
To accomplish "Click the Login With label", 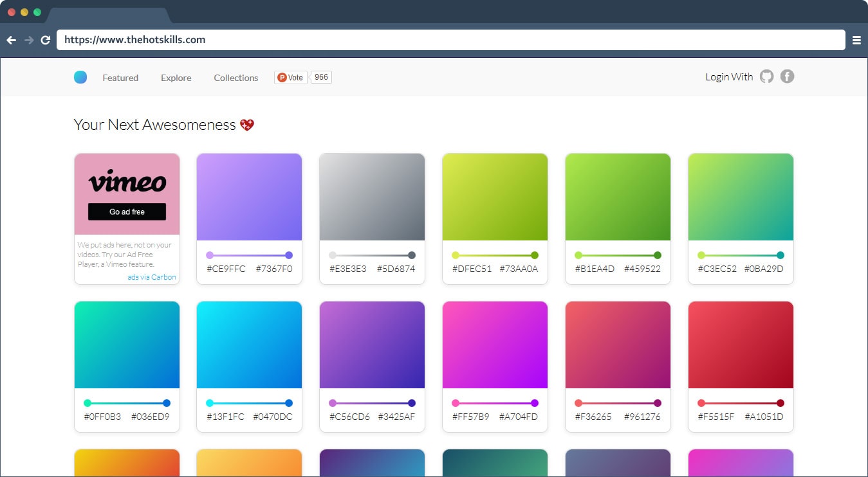I will coord(729,76).
